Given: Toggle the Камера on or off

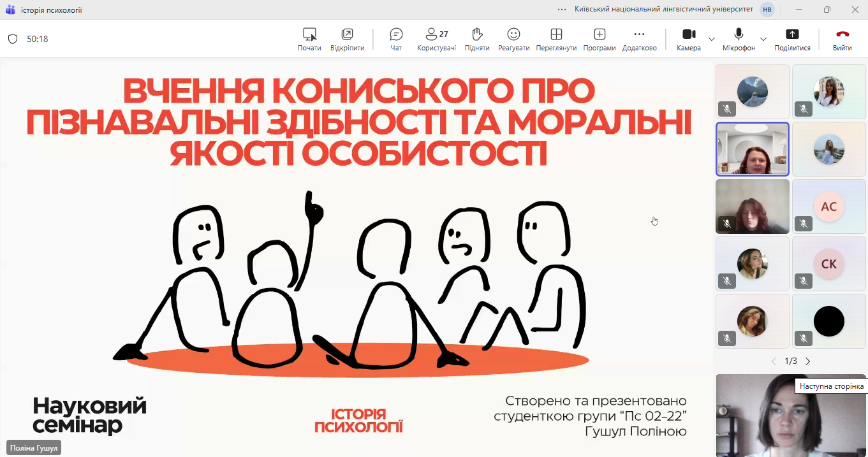Looking at the screenshot, I should click(688, 39).
